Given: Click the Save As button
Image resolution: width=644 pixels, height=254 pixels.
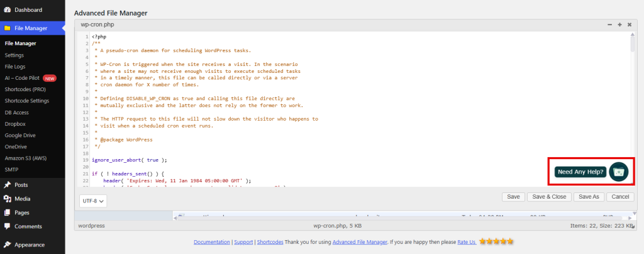Looking at the screenshot, I should pyautogui.click(x=589, y=197).
